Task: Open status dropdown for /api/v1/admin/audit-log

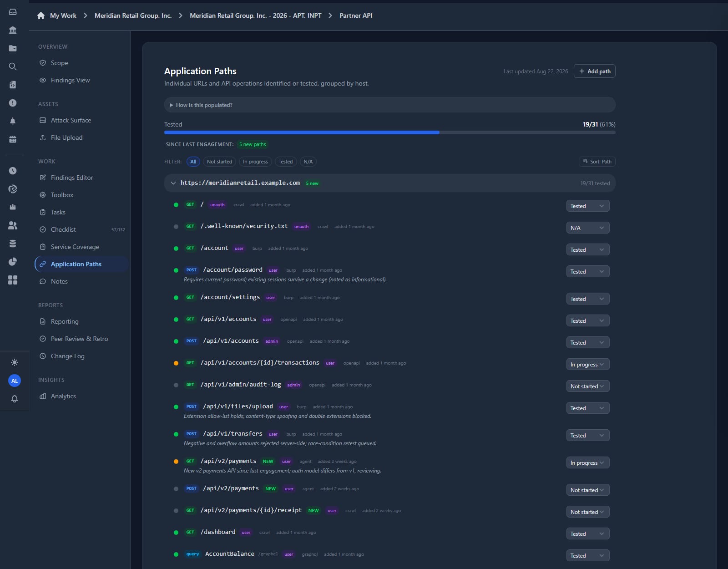Action: point(587,386)
